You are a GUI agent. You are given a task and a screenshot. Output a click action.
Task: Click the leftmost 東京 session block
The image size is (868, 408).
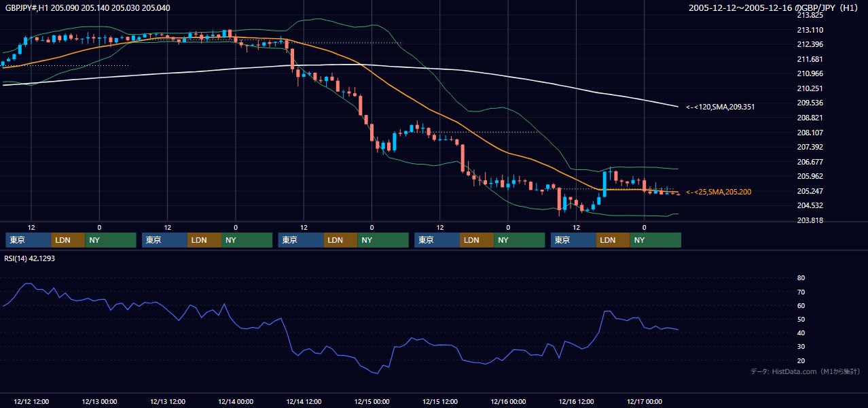pos(29,240)
